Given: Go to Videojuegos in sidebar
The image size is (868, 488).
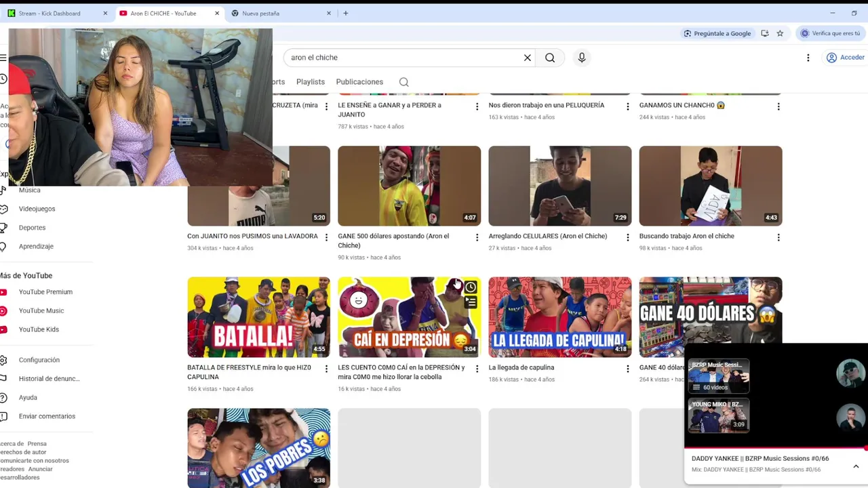Looking at the screenshot, I should click(37, 209).
